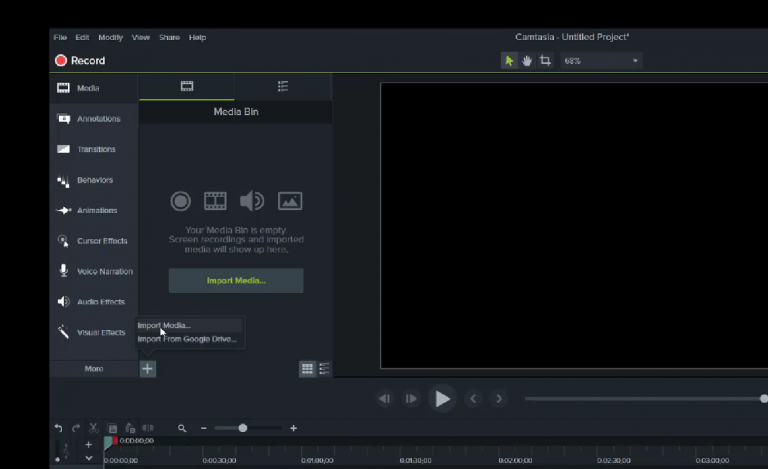This screenshot has height=469, width=768.
Task: Zoom in timeline with plus button
Action: point(293,428)
